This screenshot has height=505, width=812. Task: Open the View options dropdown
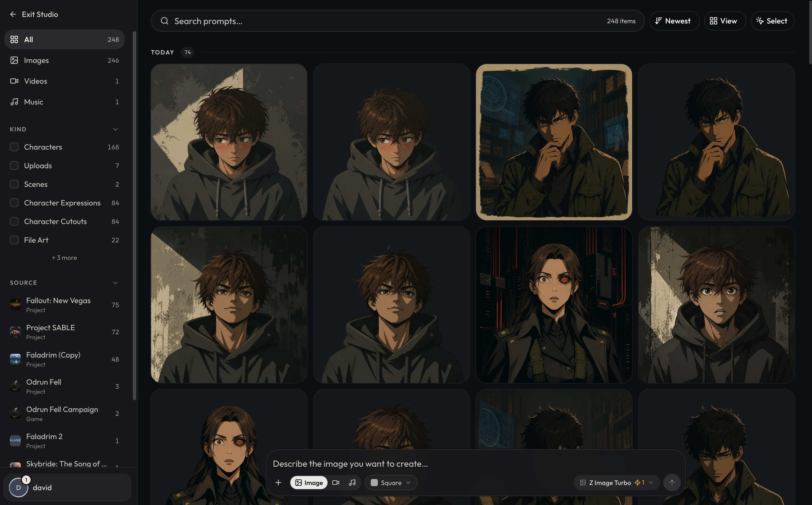(725, 21)
